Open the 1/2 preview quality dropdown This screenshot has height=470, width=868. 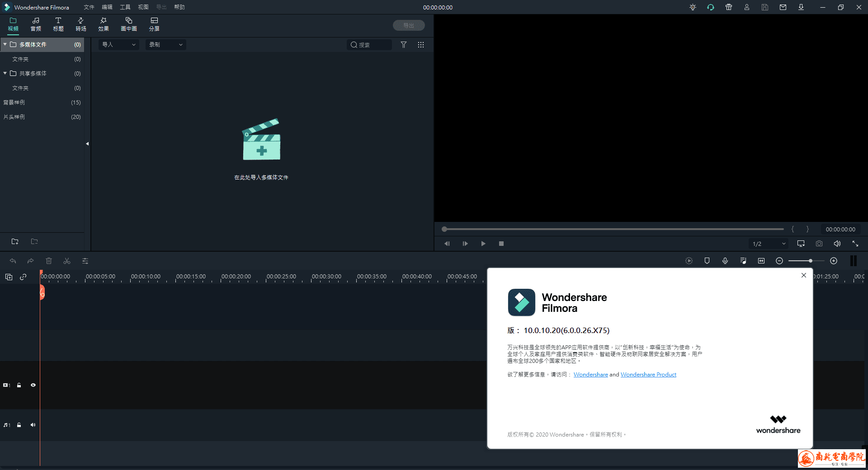769,244
